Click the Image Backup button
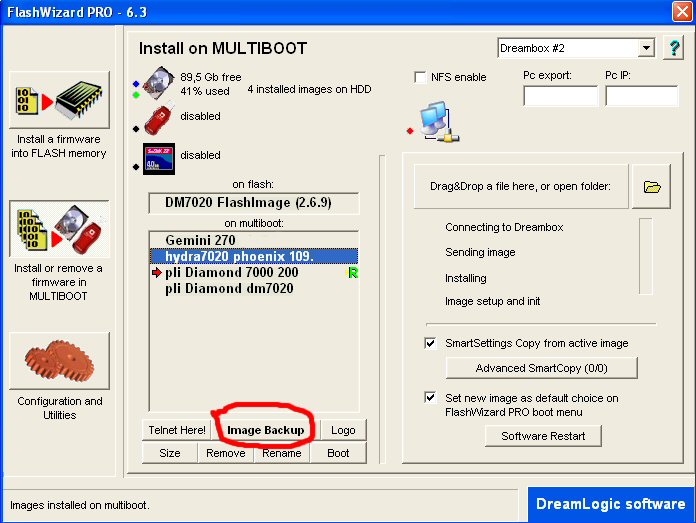This screenshot has height=523, width=696. coord(265,430)
